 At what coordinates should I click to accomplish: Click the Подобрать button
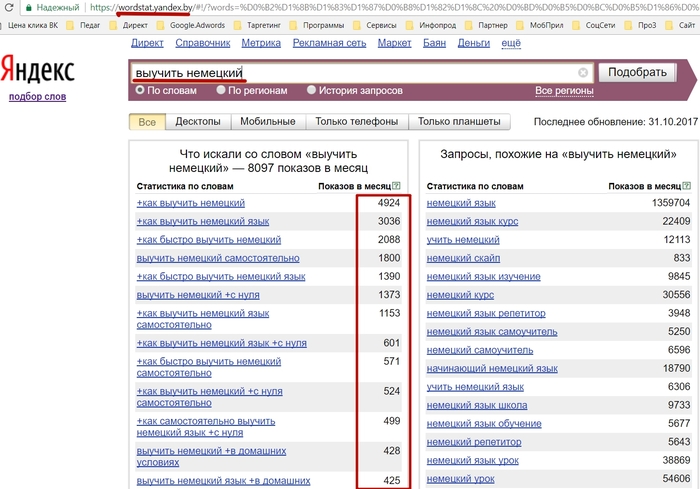coord(637,72)
